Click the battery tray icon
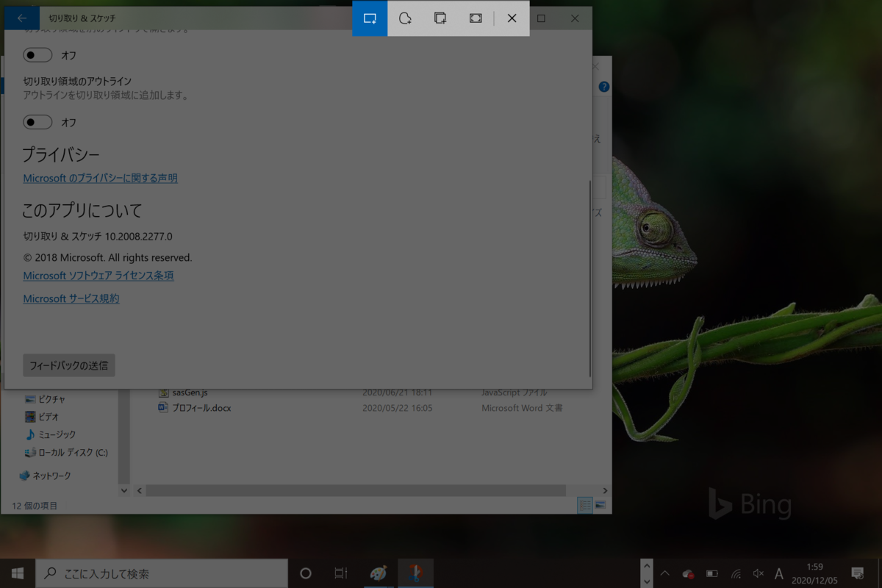This screenshot has height=588, width=882. click(x=711, y=573)
